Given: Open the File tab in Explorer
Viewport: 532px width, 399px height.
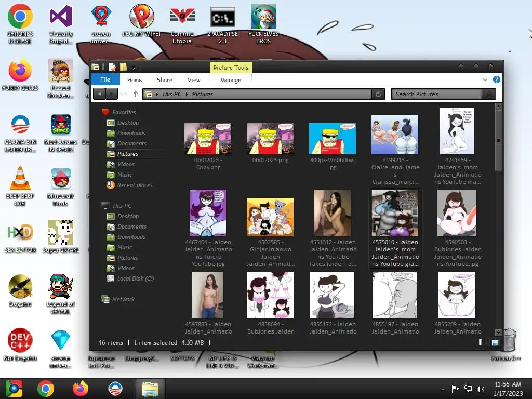Looking at the screenshot, I should [x=105, y=79].
